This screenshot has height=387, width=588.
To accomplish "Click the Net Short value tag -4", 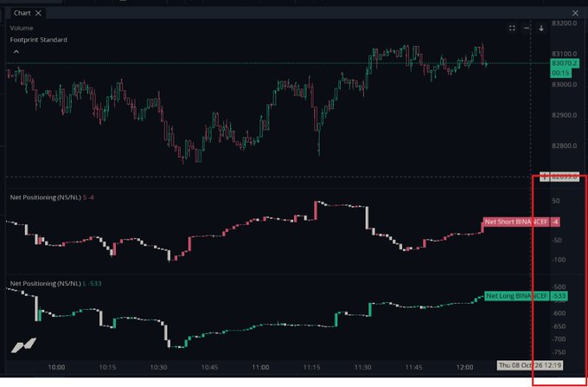I will pos(555,222).
